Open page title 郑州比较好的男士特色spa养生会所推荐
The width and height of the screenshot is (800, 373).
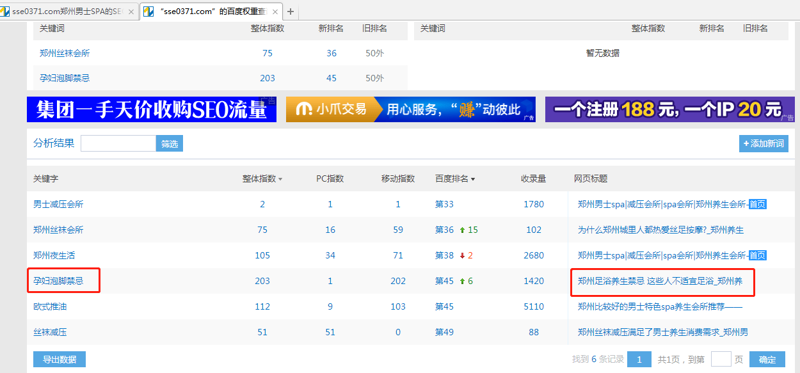660,307
